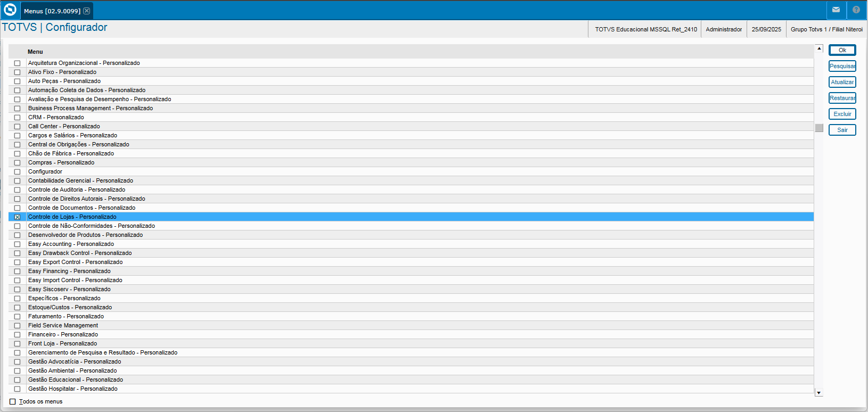
Task: Tick the Field Service Management checkbox
Action: (17, 326)
